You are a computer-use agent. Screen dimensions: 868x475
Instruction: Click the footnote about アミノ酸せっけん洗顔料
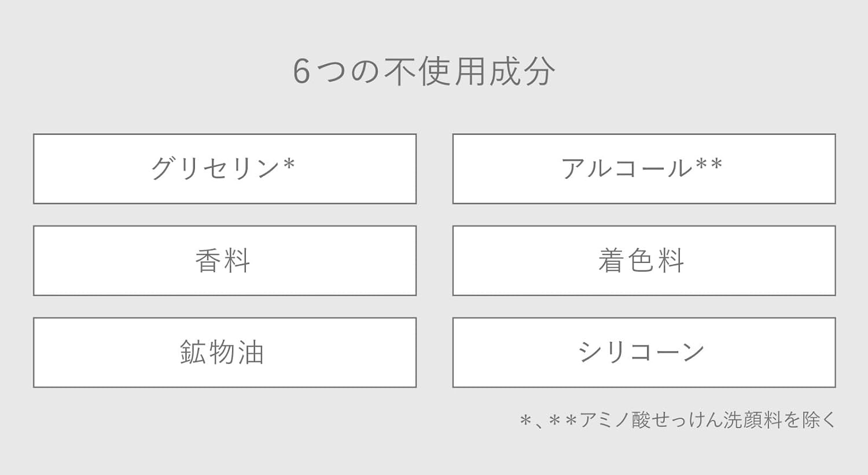[678, 420]
